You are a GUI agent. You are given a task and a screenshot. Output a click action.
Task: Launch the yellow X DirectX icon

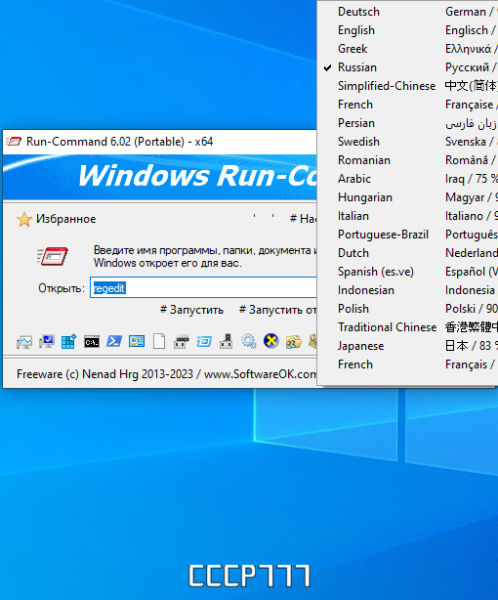point(271,341)
